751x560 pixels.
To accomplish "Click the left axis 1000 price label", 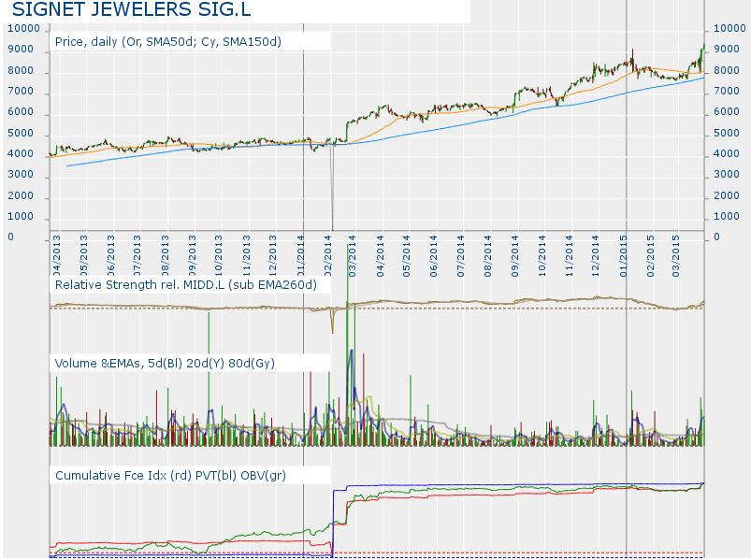I will 21,216.
